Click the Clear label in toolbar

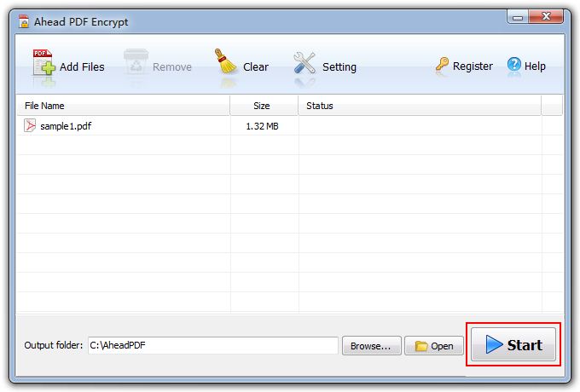(x=256, y=66)
